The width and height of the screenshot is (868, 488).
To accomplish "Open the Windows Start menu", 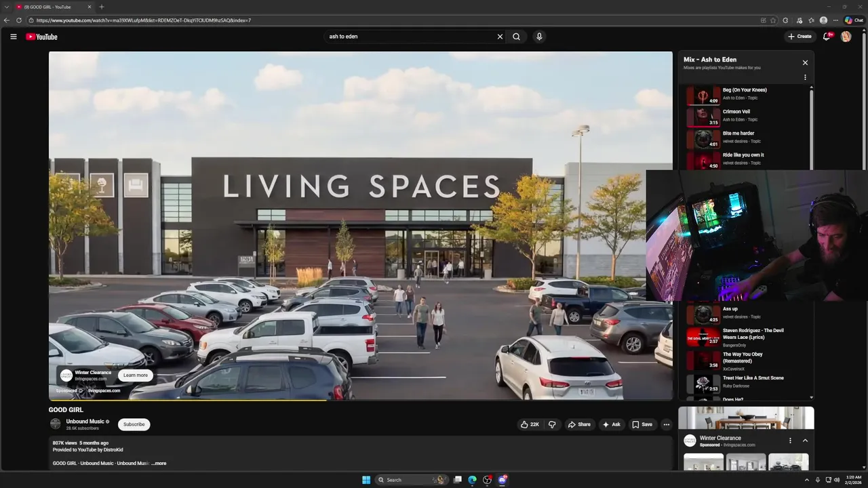I will (x=366, y=480).
